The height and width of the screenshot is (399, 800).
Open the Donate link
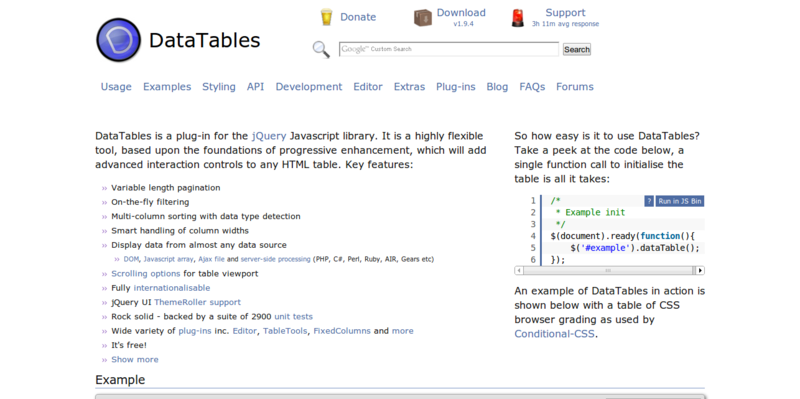click(x=358, y=17)
